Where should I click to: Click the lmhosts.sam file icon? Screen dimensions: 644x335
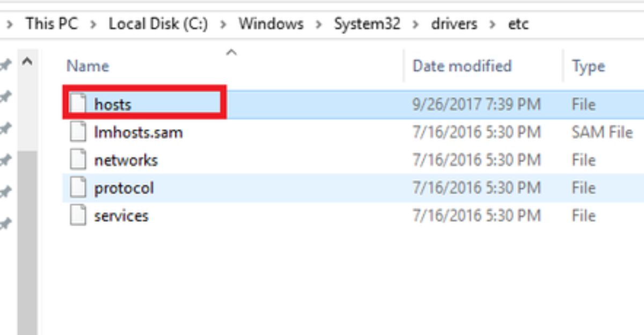point(78,132)
